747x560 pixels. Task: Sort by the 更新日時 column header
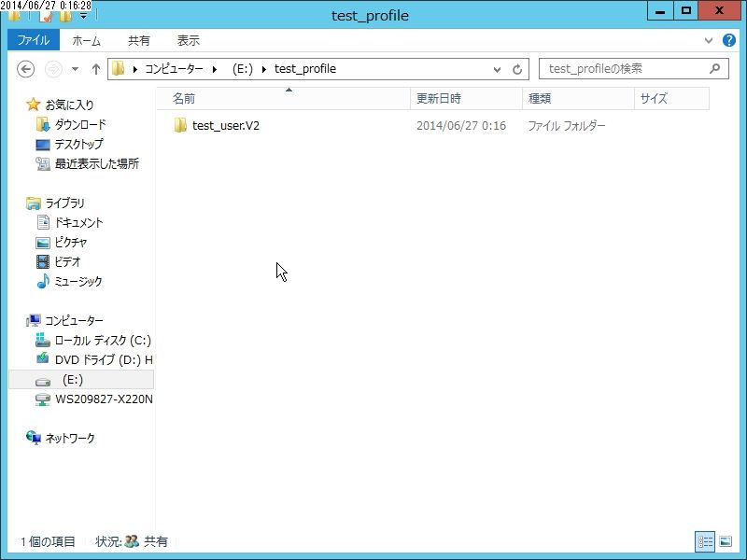tap(466, 99)
